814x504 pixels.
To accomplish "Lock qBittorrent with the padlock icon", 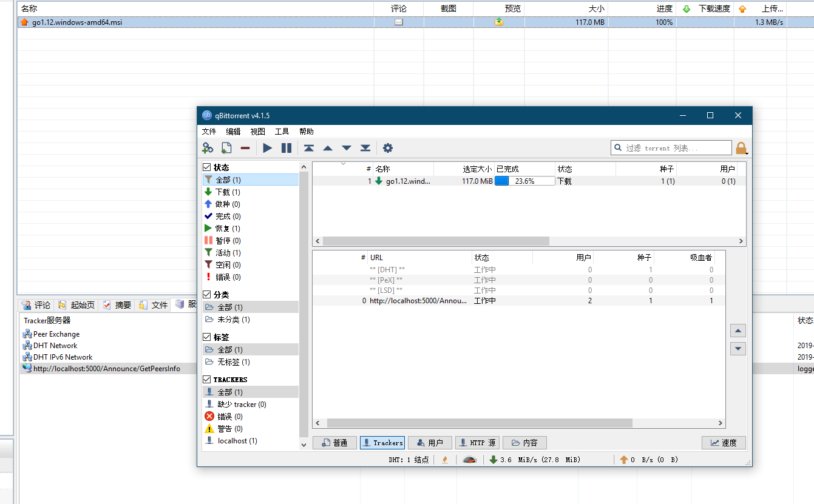I will [x=741, y=148].
